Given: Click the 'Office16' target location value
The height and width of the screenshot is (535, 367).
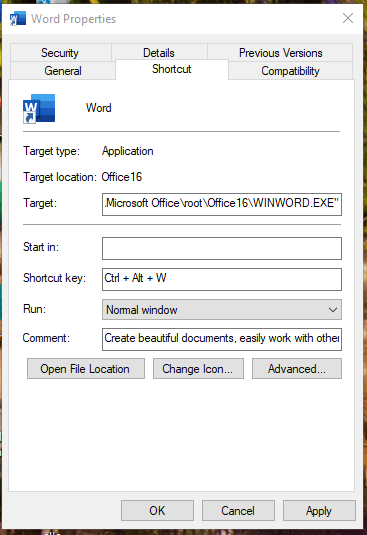Looking at the screenshot, I should coord(122,177).
